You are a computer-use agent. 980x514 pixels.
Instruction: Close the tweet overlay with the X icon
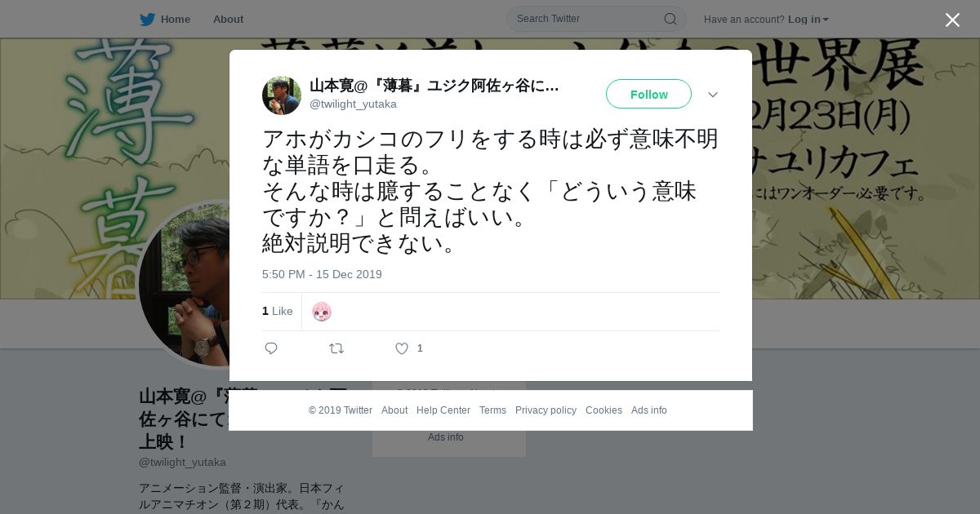point(952,20)
